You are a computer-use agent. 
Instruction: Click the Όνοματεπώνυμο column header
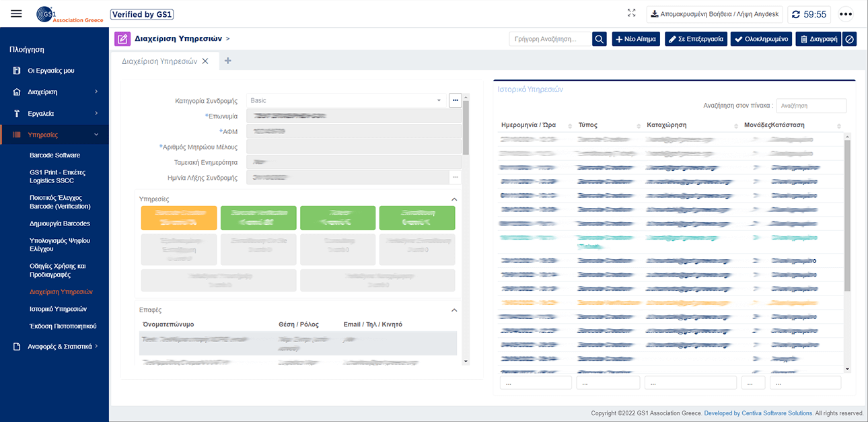[168, 324]
